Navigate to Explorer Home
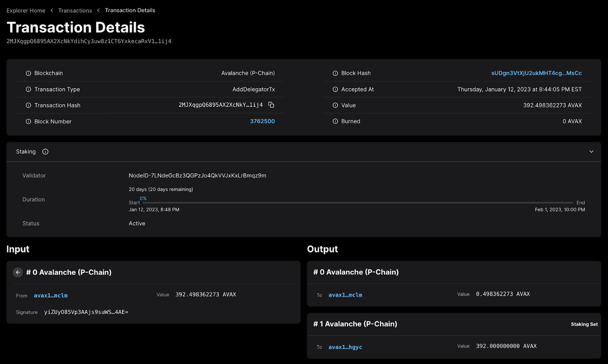This screenshot has height=364, width=608. (26, 10)
